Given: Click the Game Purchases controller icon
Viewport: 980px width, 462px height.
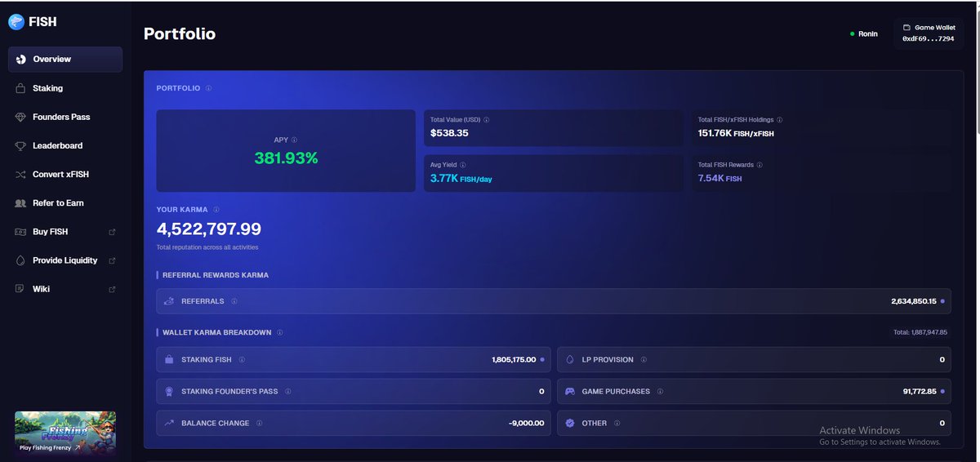Looking at the screenshot, I should click(x=569, y=392).
